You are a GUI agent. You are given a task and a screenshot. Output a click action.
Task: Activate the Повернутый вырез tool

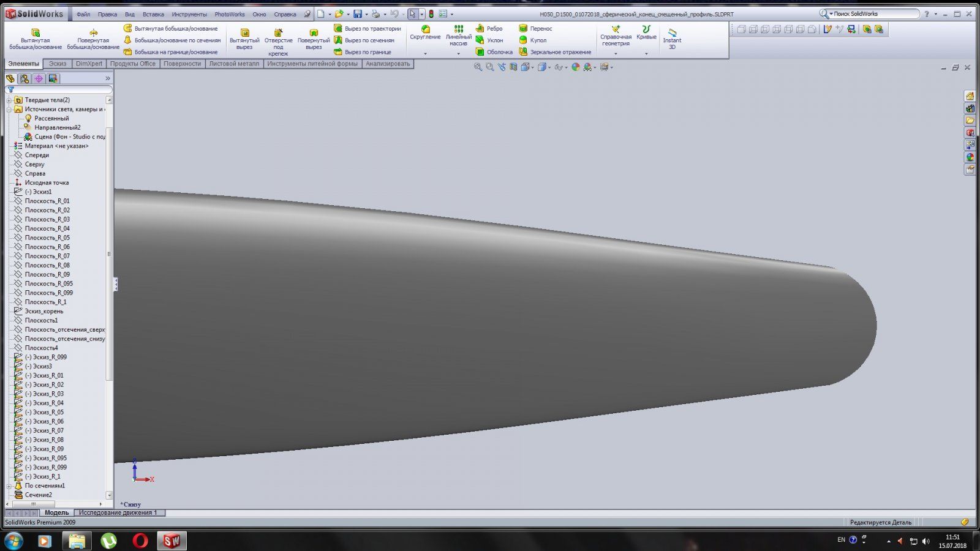point(314,38)
